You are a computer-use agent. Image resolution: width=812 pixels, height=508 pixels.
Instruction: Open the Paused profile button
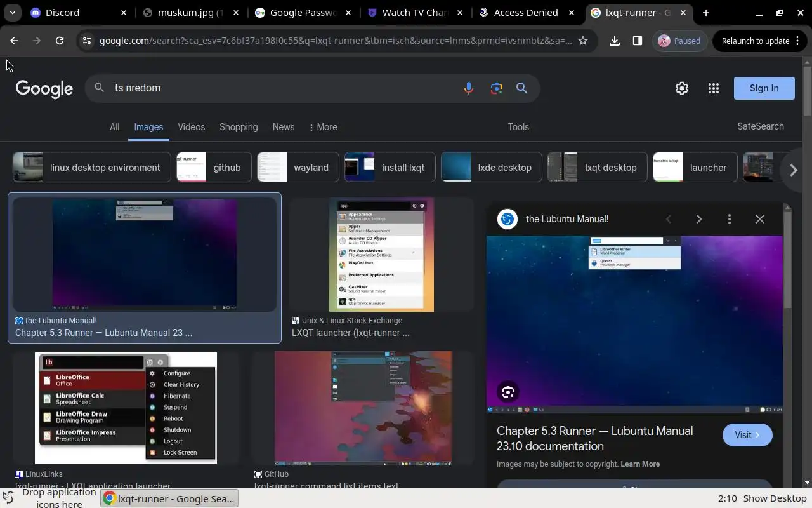pos(680,41)
